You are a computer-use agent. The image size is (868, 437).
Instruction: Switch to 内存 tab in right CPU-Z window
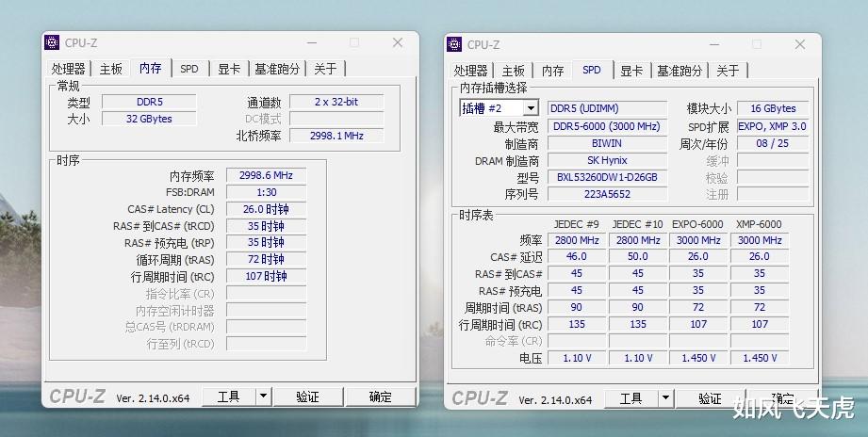[553, 71]
